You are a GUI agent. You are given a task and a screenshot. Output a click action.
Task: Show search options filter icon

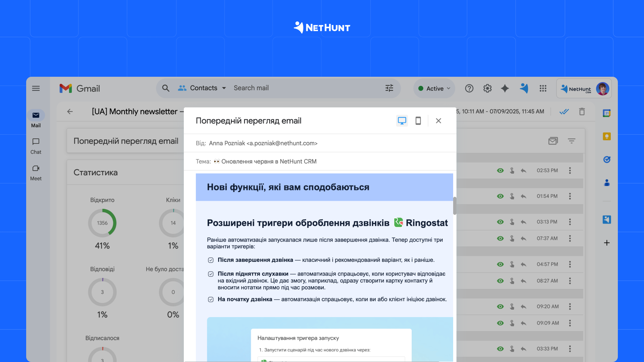(389, 88)
